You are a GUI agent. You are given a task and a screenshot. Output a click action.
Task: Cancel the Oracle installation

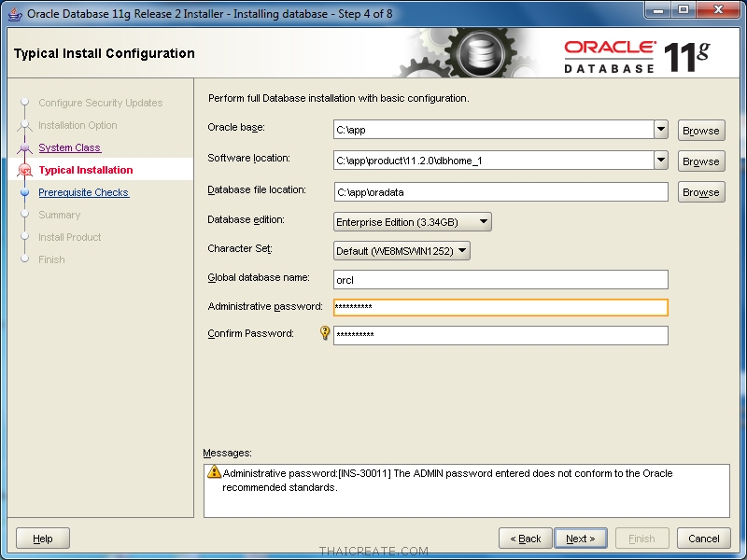pyautogui.click(x=703, y=538)
